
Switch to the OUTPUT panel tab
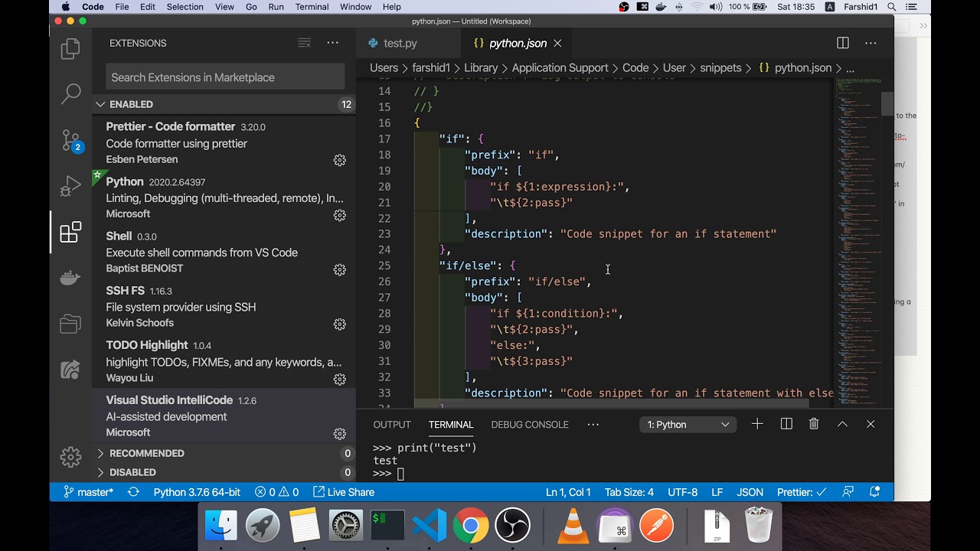(392, 425)
